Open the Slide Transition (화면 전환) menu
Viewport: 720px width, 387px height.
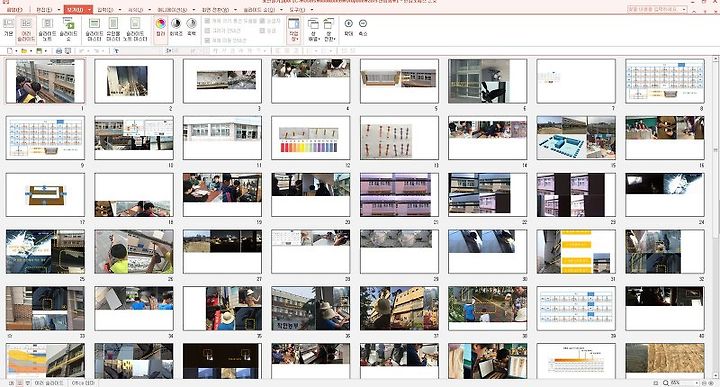[x=215, y=10]
